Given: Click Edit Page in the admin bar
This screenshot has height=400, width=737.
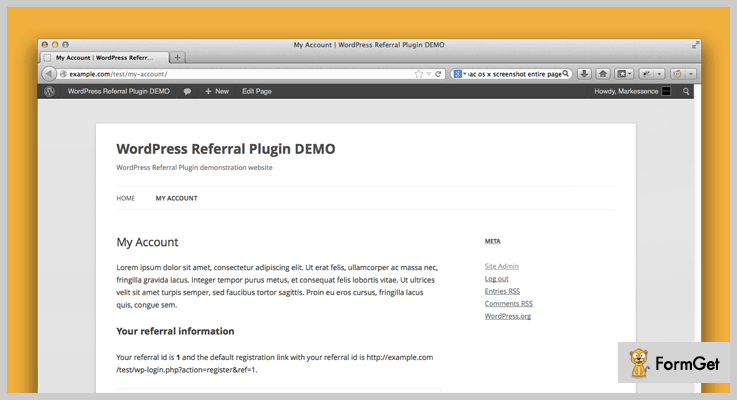Looking at the screenshot, I should 257,91.
